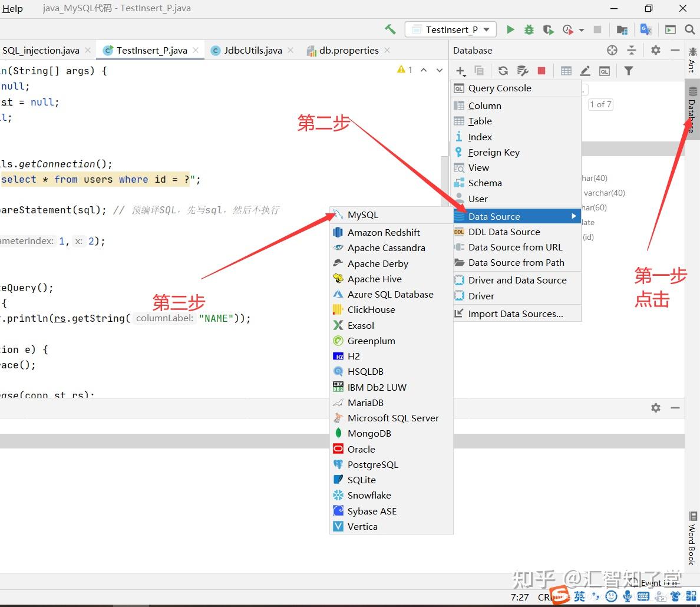
Task: Click the New plus icon in Database panel
Action: 461,71
